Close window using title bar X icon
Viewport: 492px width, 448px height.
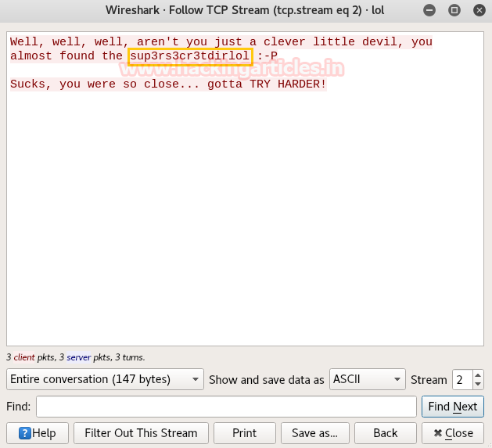[479, 10]
